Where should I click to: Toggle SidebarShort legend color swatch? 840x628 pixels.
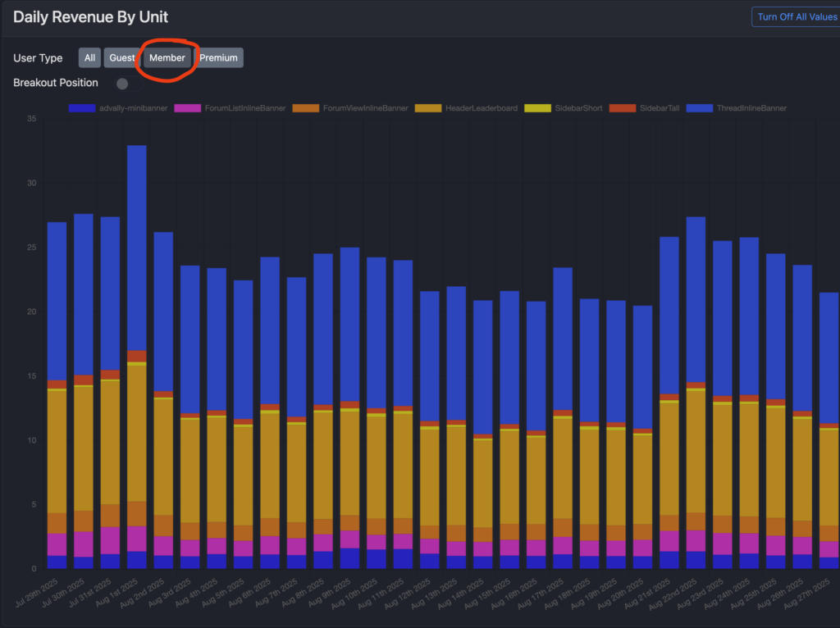tap(537, 108)
